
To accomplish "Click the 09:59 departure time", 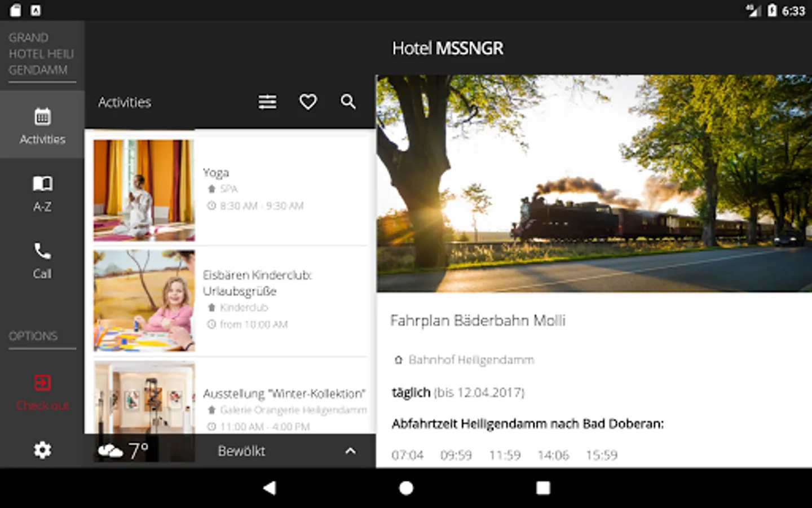I will click(456, 455).
